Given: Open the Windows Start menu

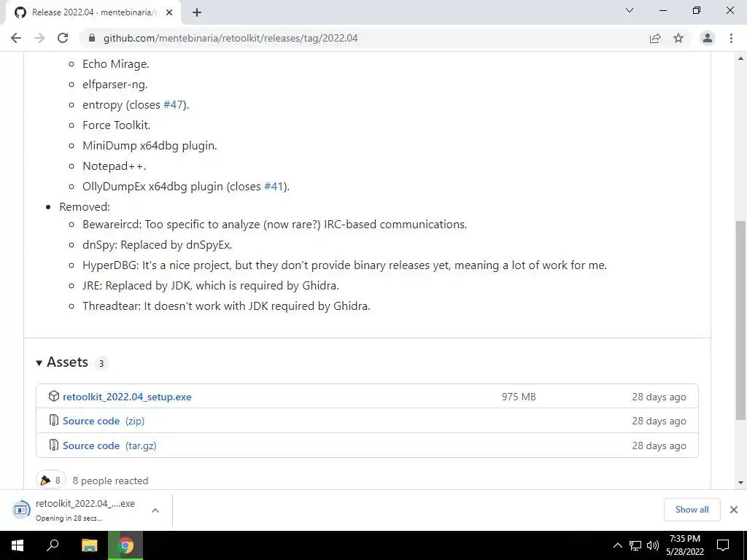Looking at the screenshot, I should (x=18, y=545).
